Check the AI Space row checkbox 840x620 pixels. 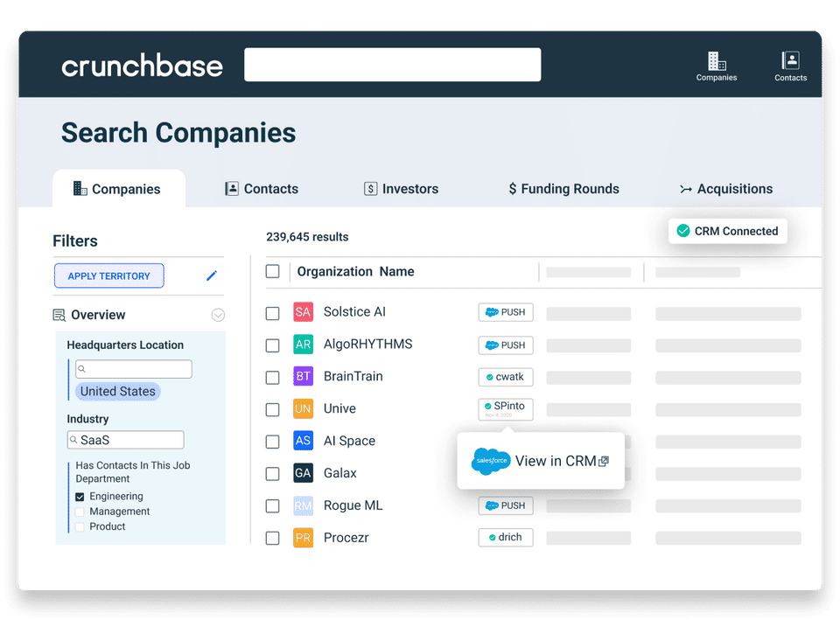coord(273,442)
